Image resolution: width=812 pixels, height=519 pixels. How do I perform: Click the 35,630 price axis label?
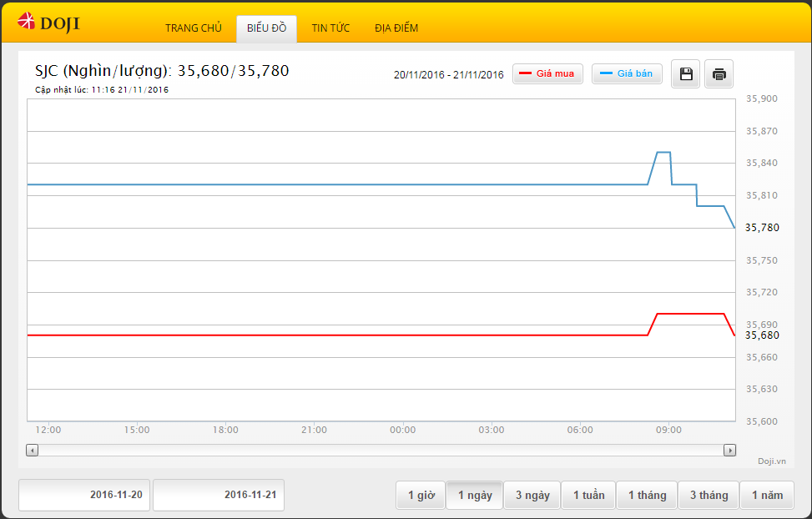(x=762, y=389)
